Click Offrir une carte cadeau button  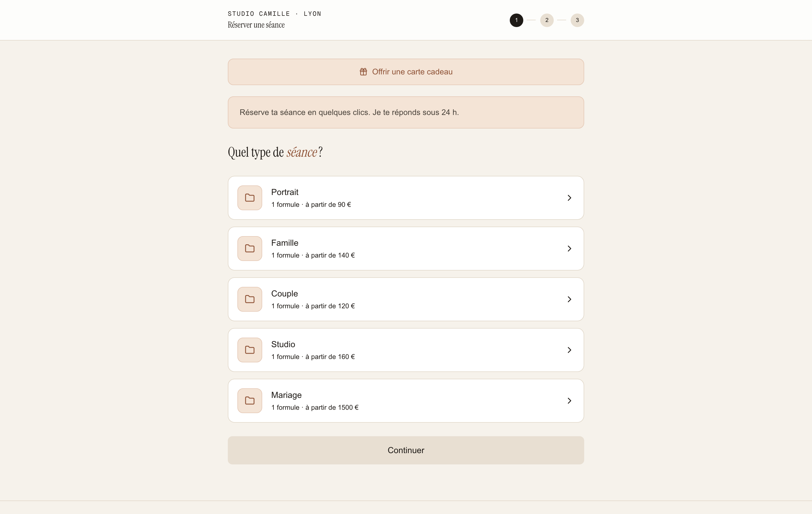[406, 72]
